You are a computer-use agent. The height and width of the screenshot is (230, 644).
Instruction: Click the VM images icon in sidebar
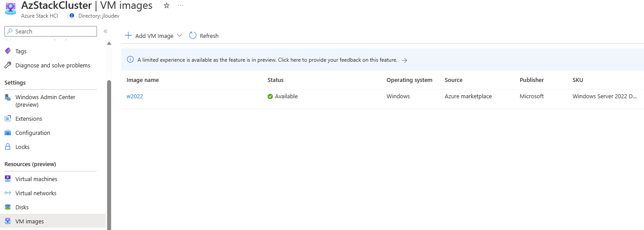pos(8,221)
